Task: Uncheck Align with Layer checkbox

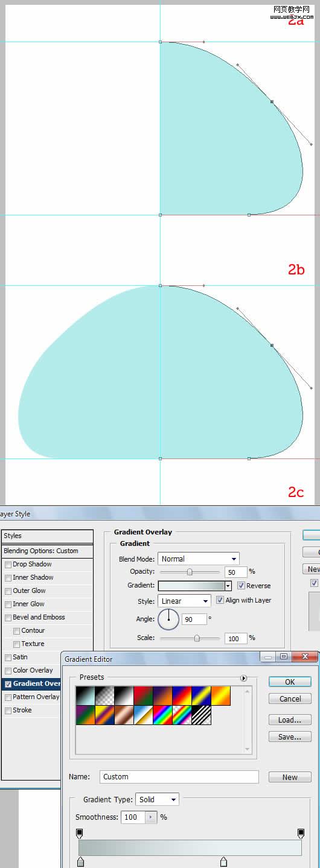Action: click(x=220, y=600)
